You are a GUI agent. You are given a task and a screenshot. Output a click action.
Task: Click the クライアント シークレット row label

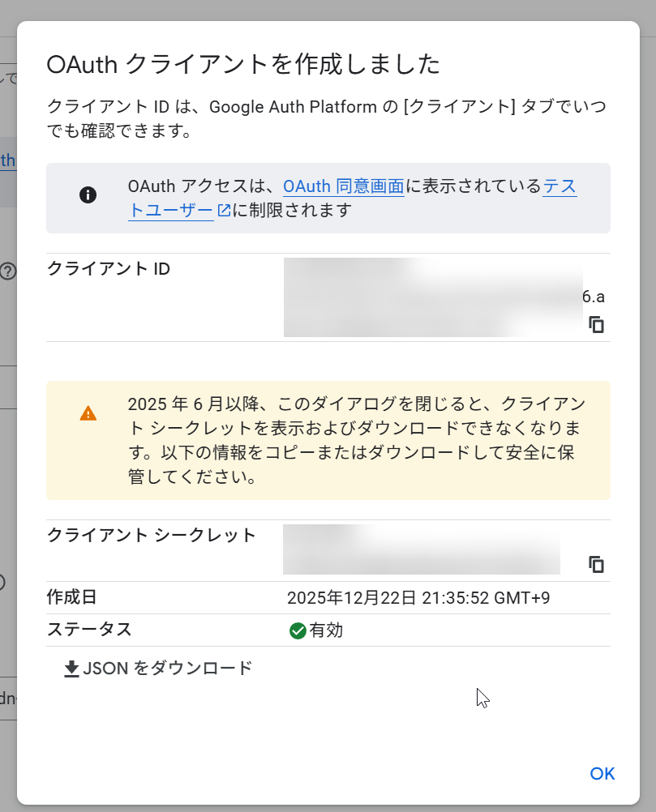(x=152, y=535)
